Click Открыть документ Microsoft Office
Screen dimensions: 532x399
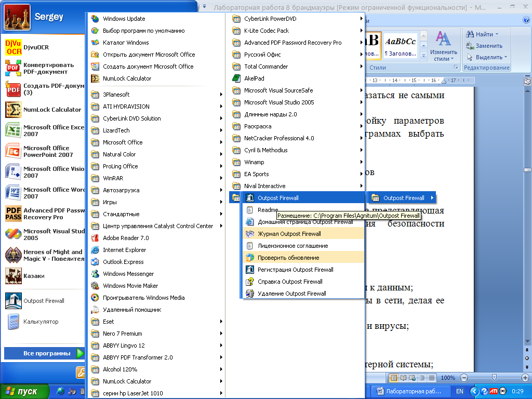(157, 54)
